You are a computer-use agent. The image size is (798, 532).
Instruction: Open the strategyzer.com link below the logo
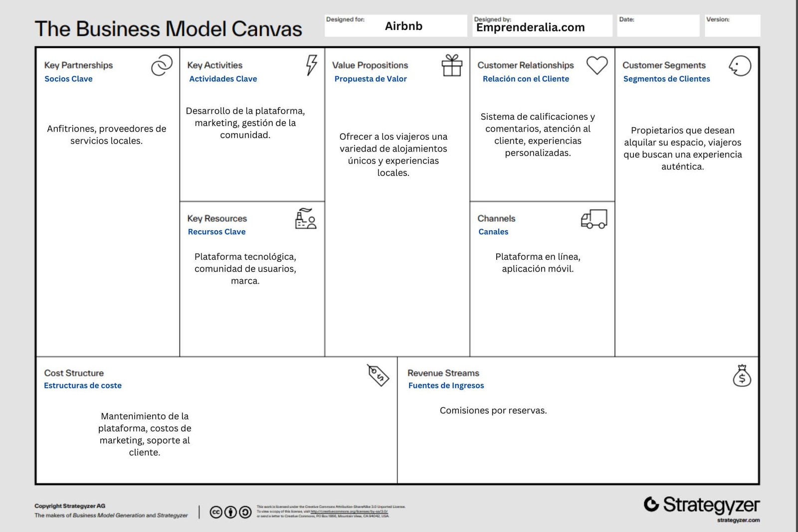[x=738, y=520]
